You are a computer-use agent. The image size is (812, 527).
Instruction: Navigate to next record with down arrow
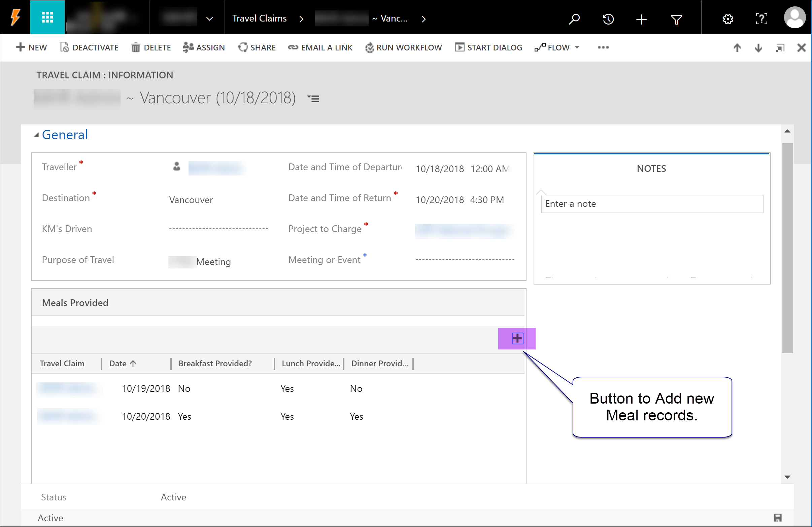758,48
